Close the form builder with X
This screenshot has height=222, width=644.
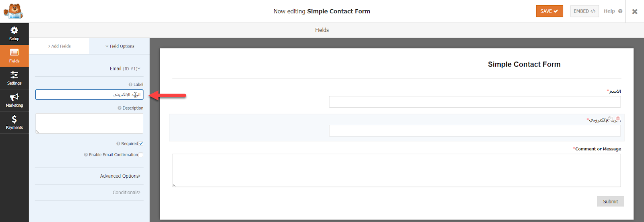(635, 11)
